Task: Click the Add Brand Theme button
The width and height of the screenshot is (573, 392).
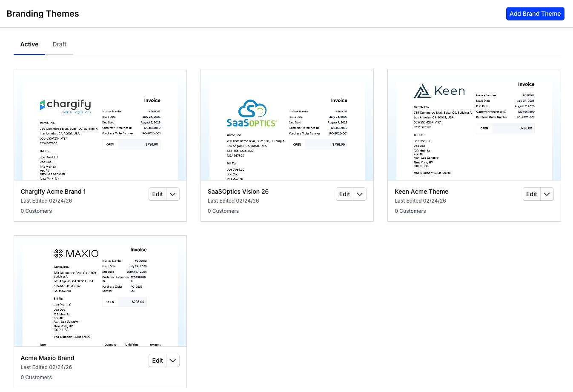Action: [x=535, y=14]
